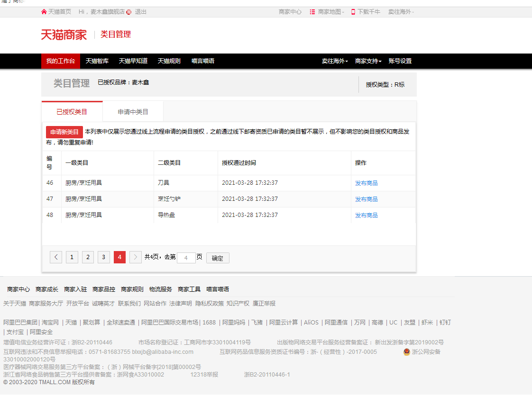Open 天猫规则 menu item
This screenshot has width=532, height=396.
169,61
